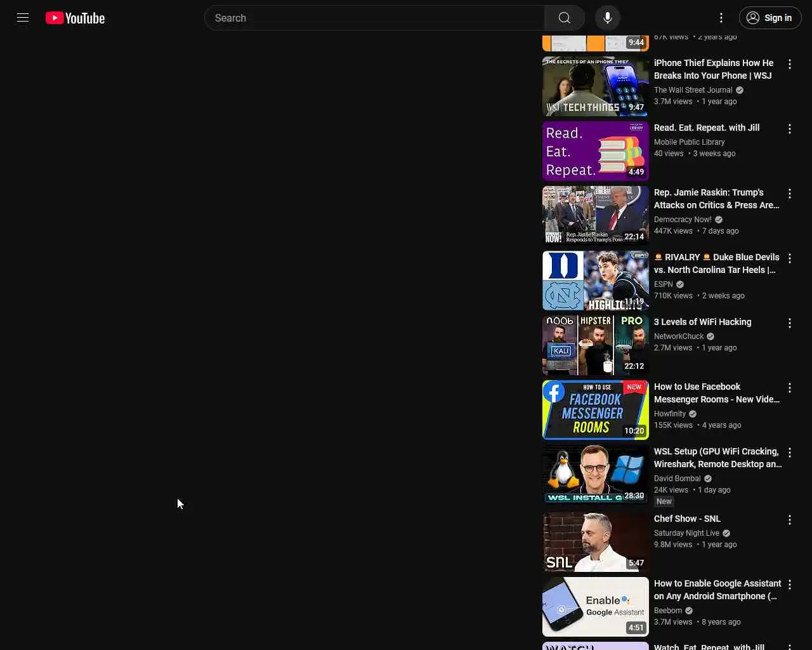Open title 3 Levels of WiFi Hacking
Screen dimensions: 812x650
coord(702,322)
